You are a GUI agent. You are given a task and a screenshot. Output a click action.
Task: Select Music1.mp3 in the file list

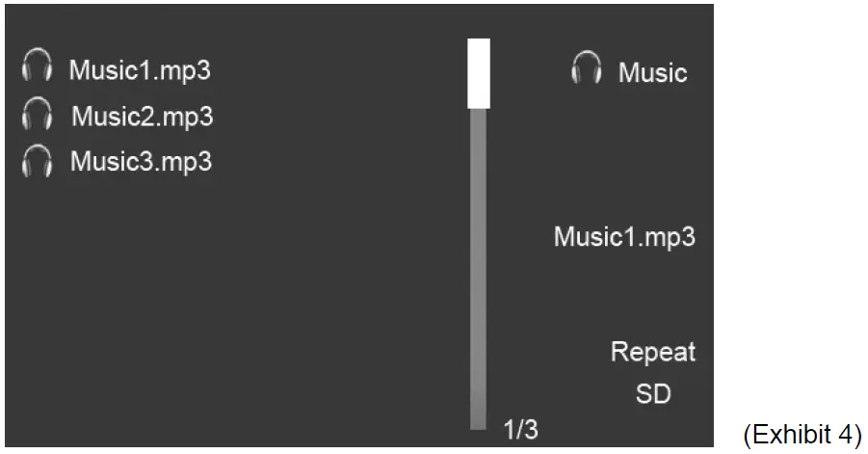pyautogui.click(x=140, y=70)
